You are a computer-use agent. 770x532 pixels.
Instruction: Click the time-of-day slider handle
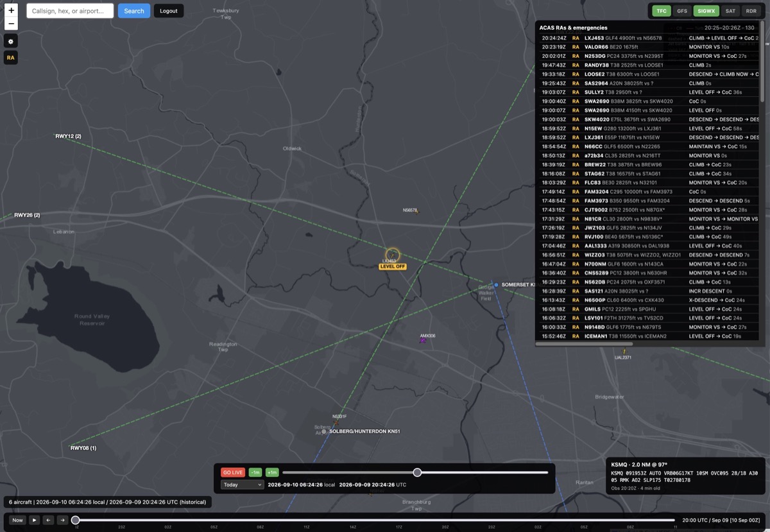pos(417,472)
